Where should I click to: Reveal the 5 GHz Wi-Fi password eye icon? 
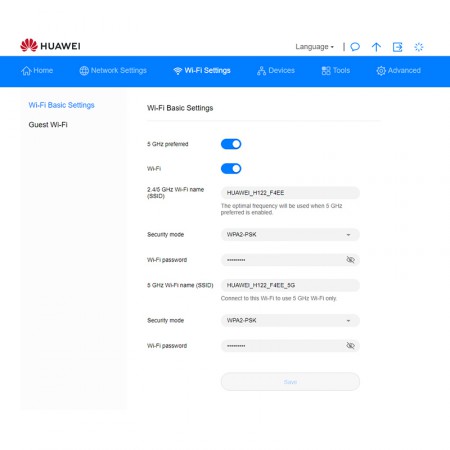pyautogui.click(x=350, y=346)
